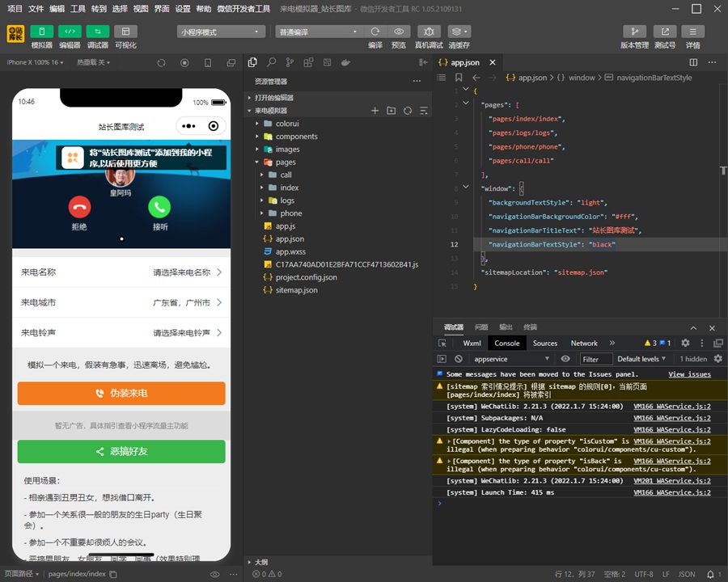Open the 详情 details panel
728x582 pixels.
[692, 32]
